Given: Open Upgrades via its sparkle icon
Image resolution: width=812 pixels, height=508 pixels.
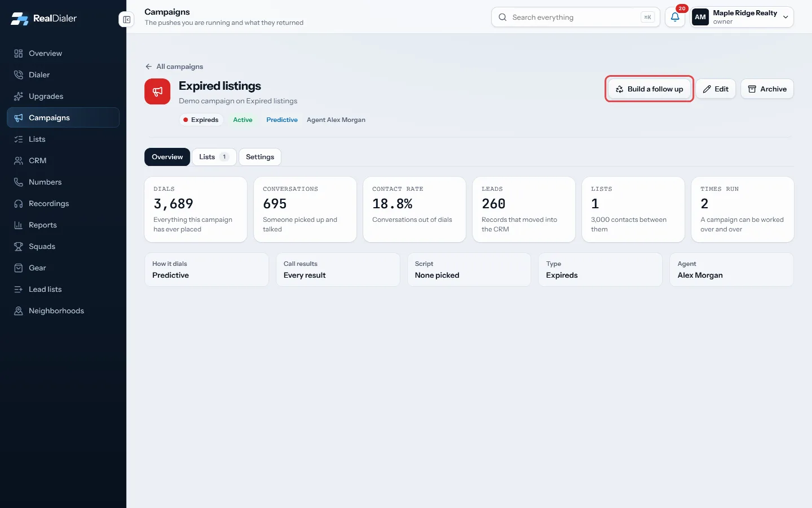Looking at the screenshot, I should pos(19,96).
